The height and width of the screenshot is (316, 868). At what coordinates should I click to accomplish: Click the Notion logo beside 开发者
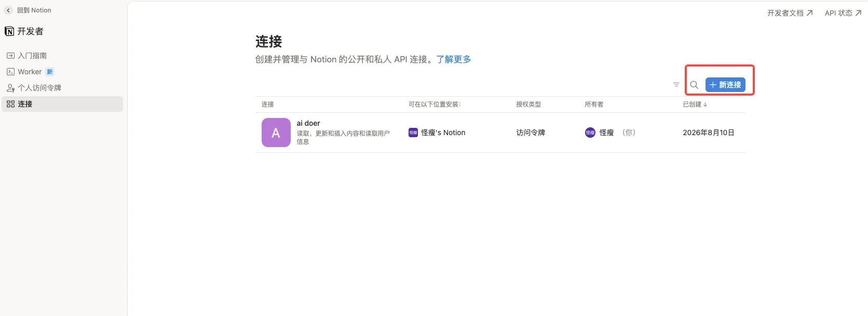(9, 31)
